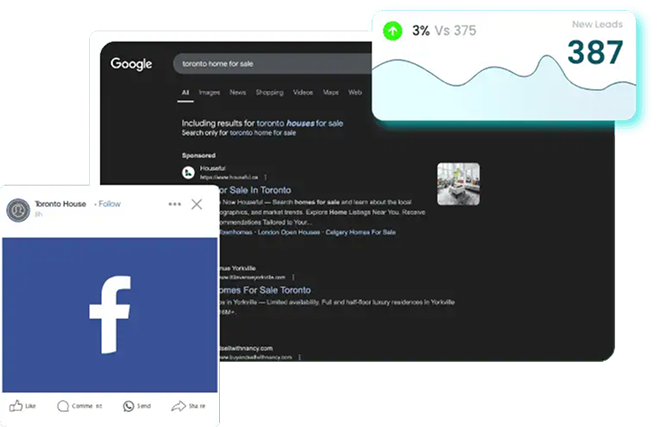The width and height of the screenshot is (657, 427).
Task: Click the Facebook logo post image
Action: (110, 315)
